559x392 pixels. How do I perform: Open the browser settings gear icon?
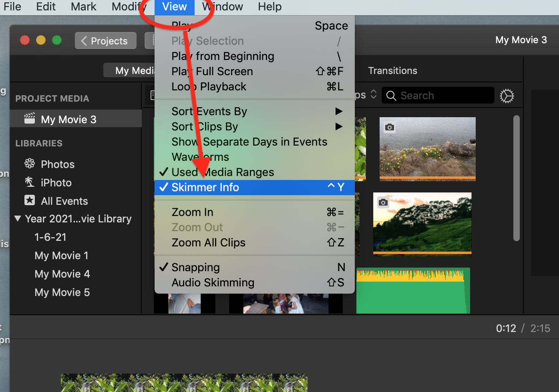507,96
